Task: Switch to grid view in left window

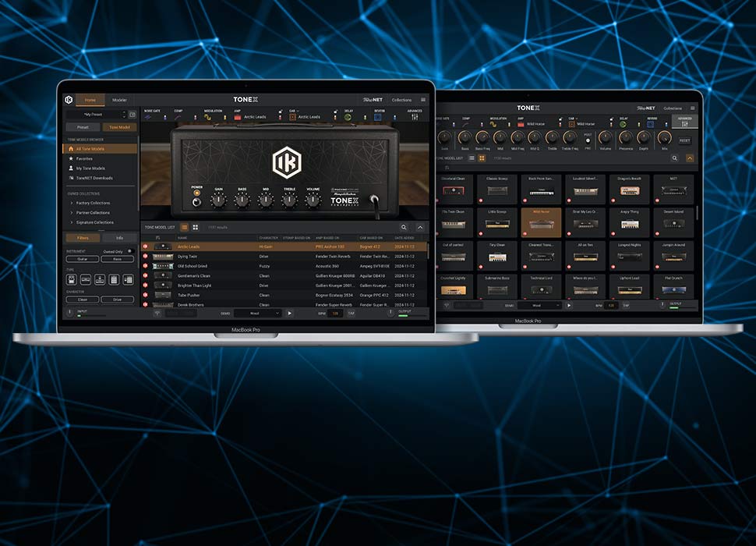Action: [196, 227]
